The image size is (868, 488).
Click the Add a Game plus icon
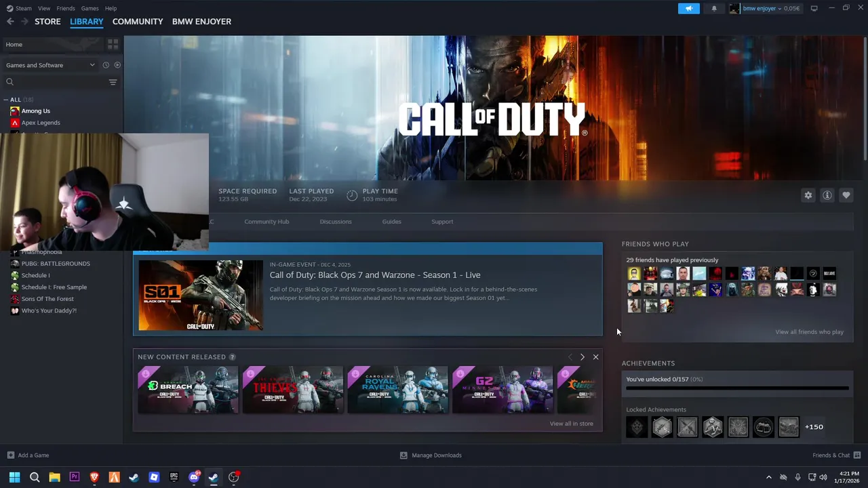click(10, 455)
